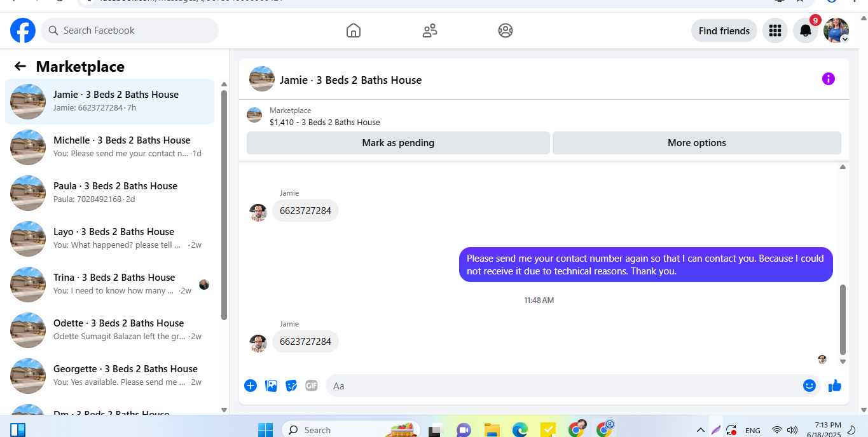Open the Friends tab icon
Image resolution: width=868 pixels, height=437 pixels.
(x=430, y=30)
